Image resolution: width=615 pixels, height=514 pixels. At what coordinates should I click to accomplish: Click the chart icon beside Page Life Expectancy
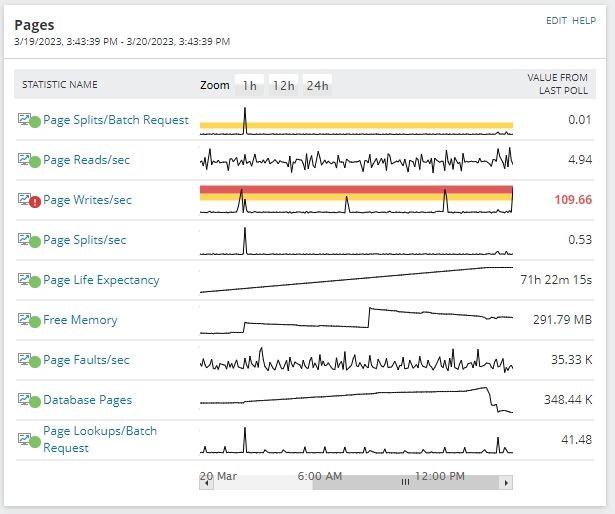pos(24,279)
